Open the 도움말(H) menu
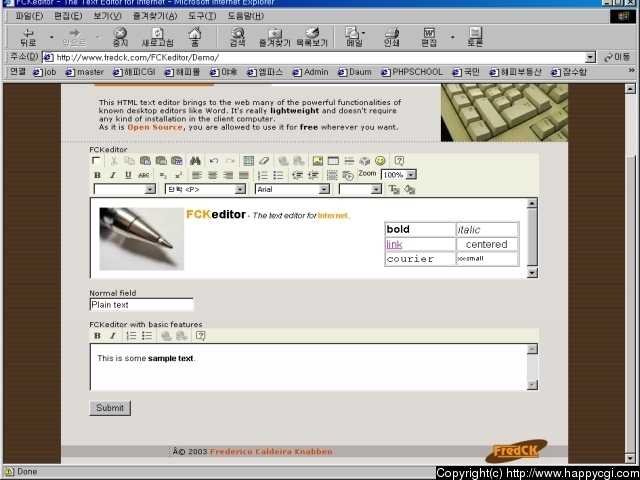The height and width of the screenshot is (480, 640). coord(246,16)
